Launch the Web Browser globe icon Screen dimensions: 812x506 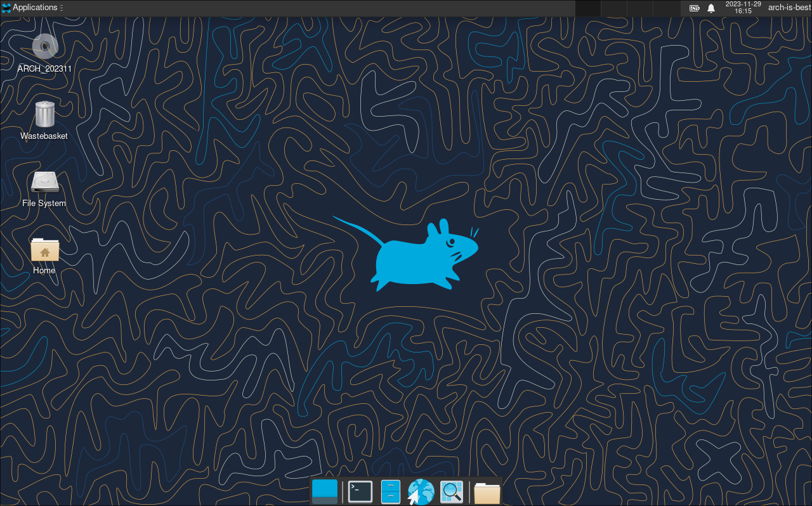point(421,491)
